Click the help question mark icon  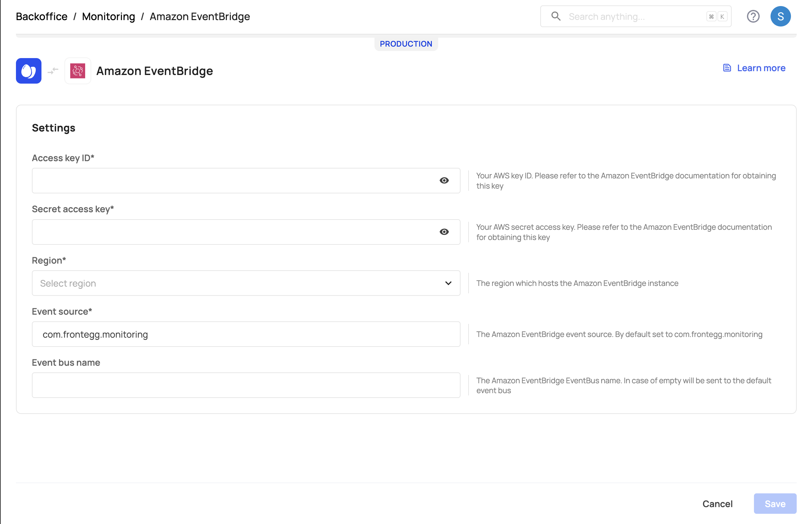coord(753,16)
